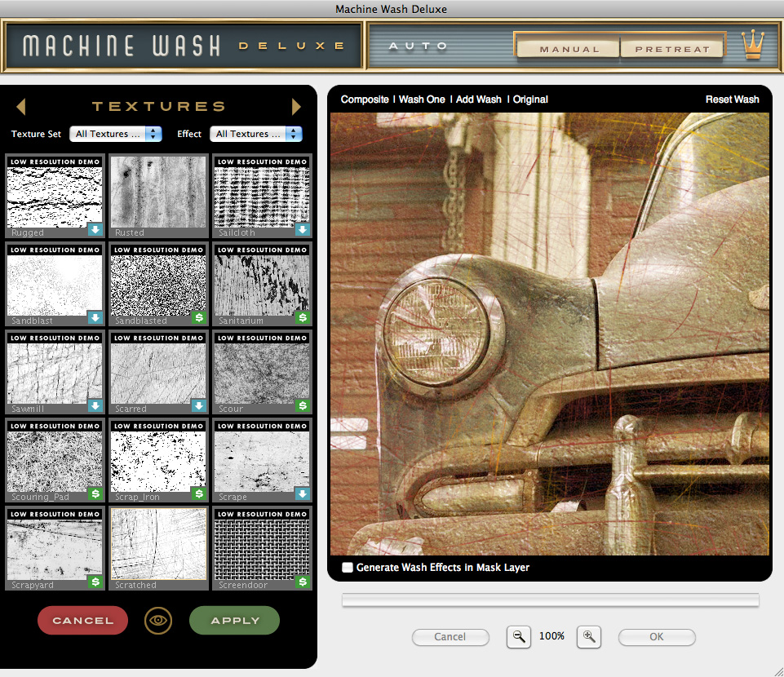Click the progress bar below preview
This screenshot has height=677, width=784.
[550, 600]
